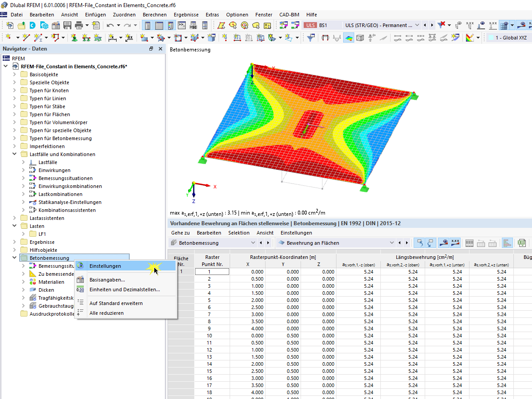Image resolution: width=532 pixels, height=399 pixels.
Task: Open the 1 - Global XYZ coordinate dropdown
Action: pos(509,38)
